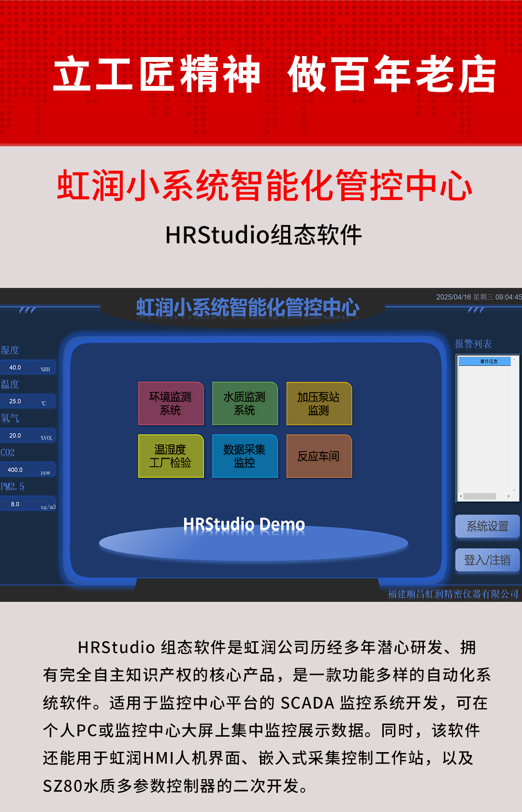Viewport: 522px width, 812px height.
Task: Click the 系统设置 button
Action: tap(487, 526)
